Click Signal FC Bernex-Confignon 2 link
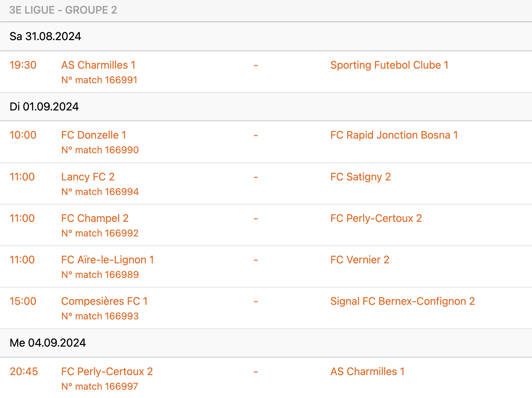Viewport: 532px width, 398px height. [402, 301]
